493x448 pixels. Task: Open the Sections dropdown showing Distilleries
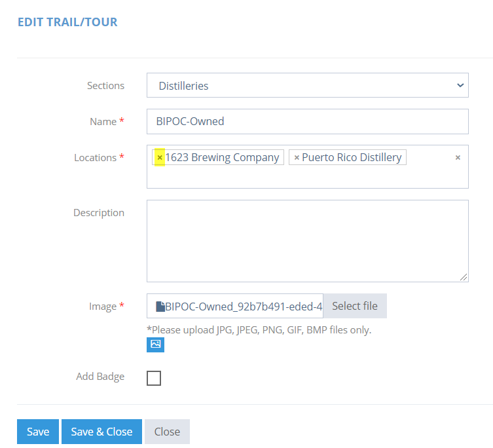(308, 85)
